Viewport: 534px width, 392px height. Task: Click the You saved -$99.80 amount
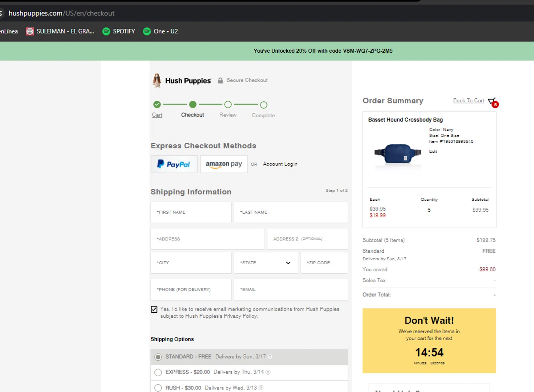(x=487, y=270)
